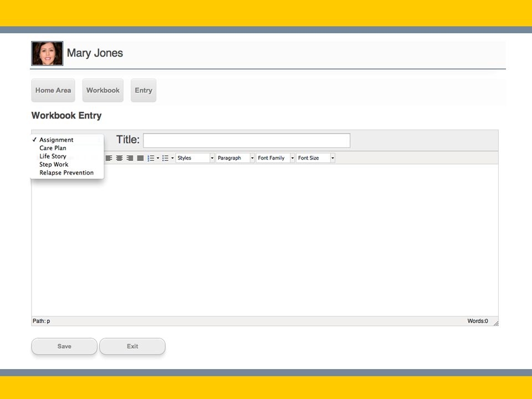
Task: Click the Path: p status text
Action: click(x=41, y=321)
